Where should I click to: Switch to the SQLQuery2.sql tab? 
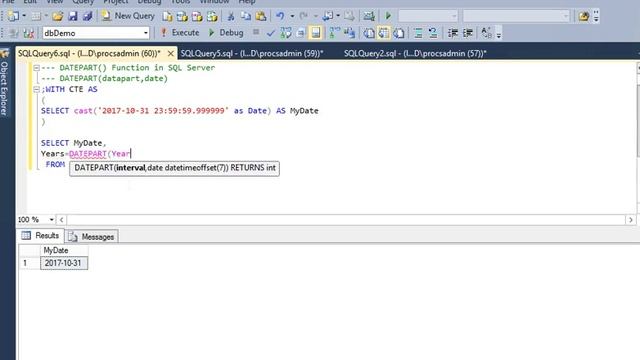pyautogui.click(x=415, y=53)
